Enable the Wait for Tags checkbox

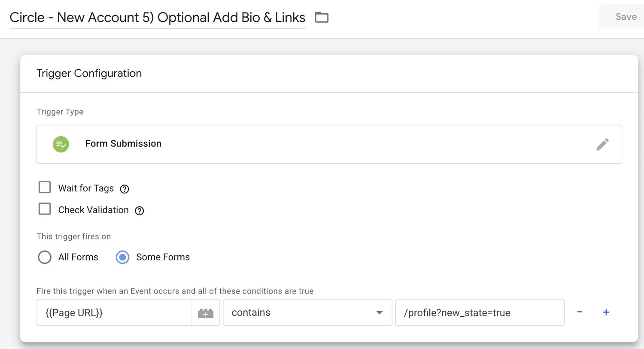point(45,187)
